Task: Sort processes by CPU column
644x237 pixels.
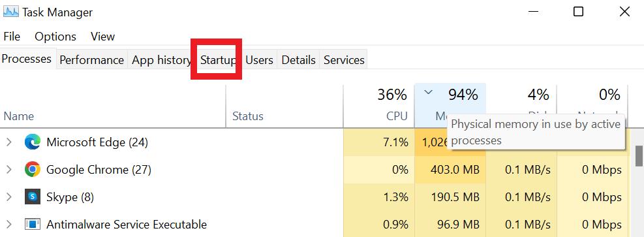Action: pyautogui.click(x=378, y=106)
